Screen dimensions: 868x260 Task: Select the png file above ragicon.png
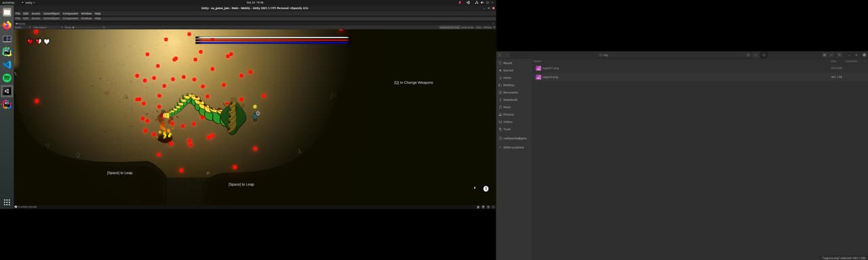(x=551, y=68)
